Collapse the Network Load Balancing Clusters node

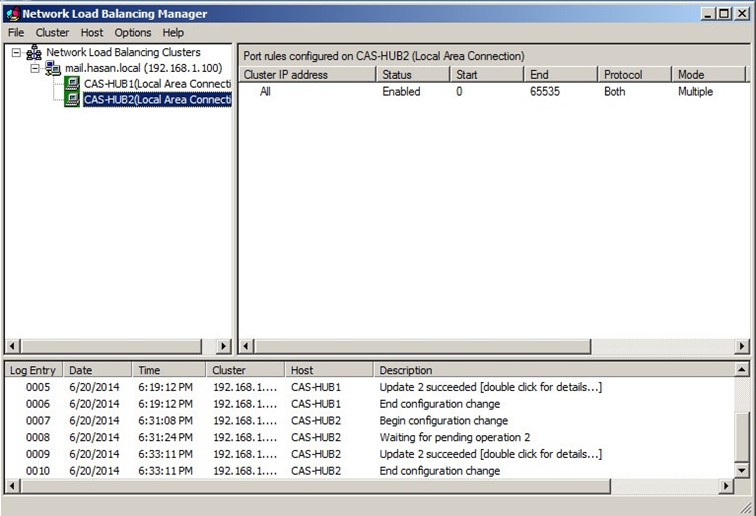tap(17, 53)
